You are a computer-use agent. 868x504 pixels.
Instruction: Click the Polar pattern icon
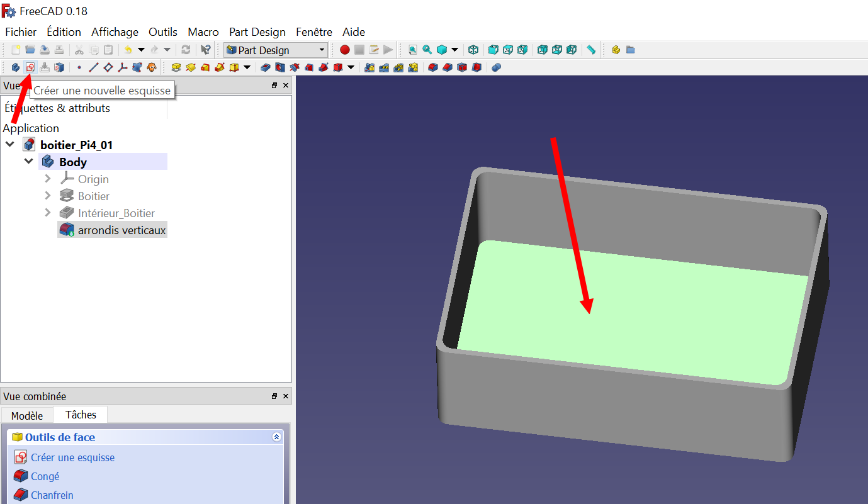398,67
